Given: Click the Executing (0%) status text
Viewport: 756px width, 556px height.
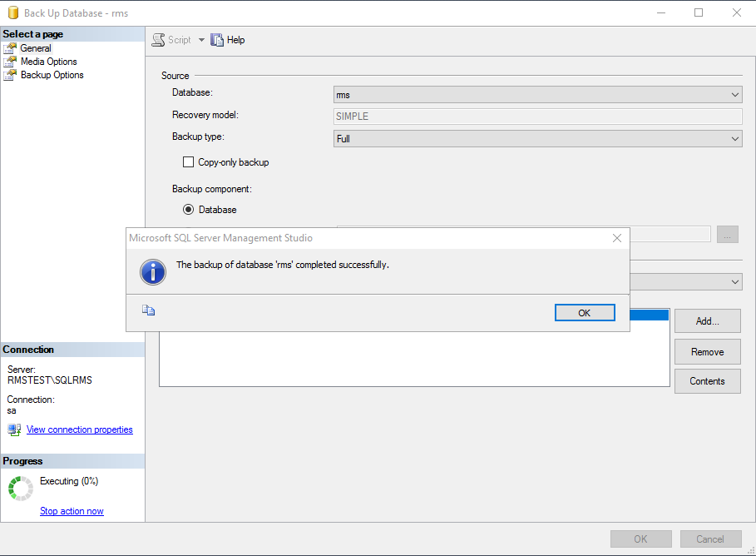Looking at the screenshot, I should point(69,481).
